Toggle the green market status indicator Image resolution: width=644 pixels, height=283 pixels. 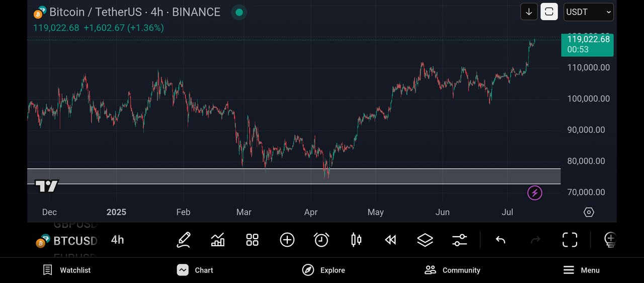(x=239, y=12)
